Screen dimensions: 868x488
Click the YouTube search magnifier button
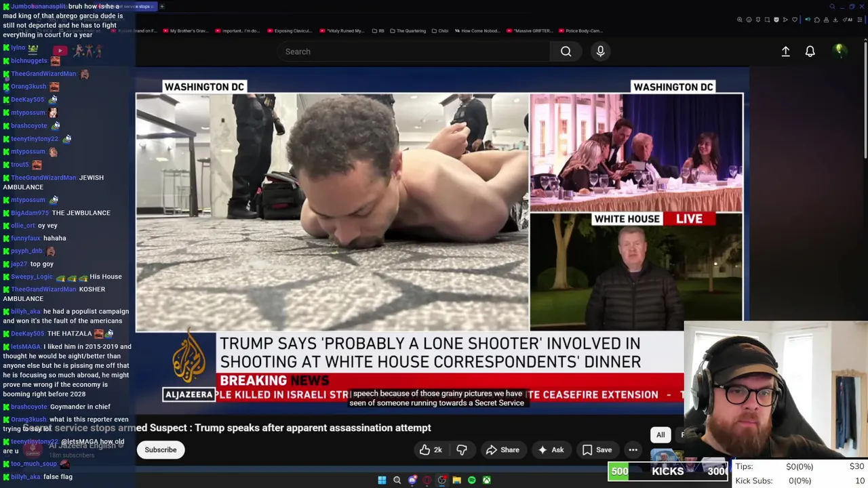point(566,52)
